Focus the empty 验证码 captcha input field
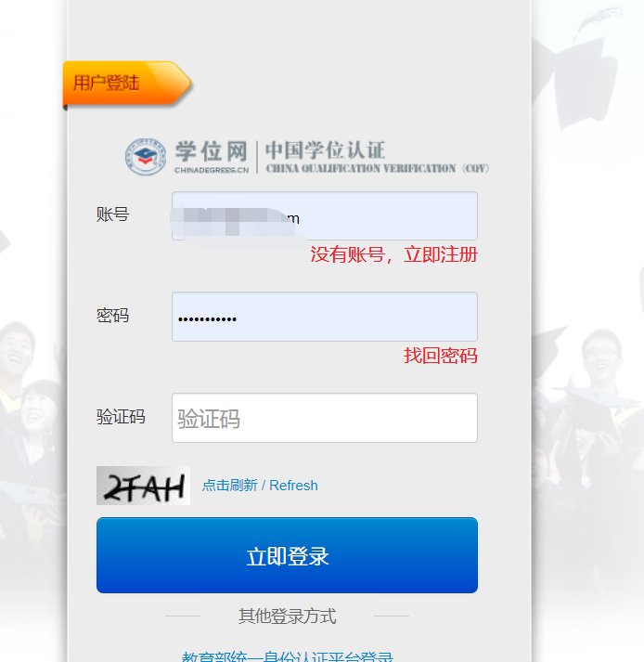The width and height of the screenshot is (644, 662). (x=325, y=418)
